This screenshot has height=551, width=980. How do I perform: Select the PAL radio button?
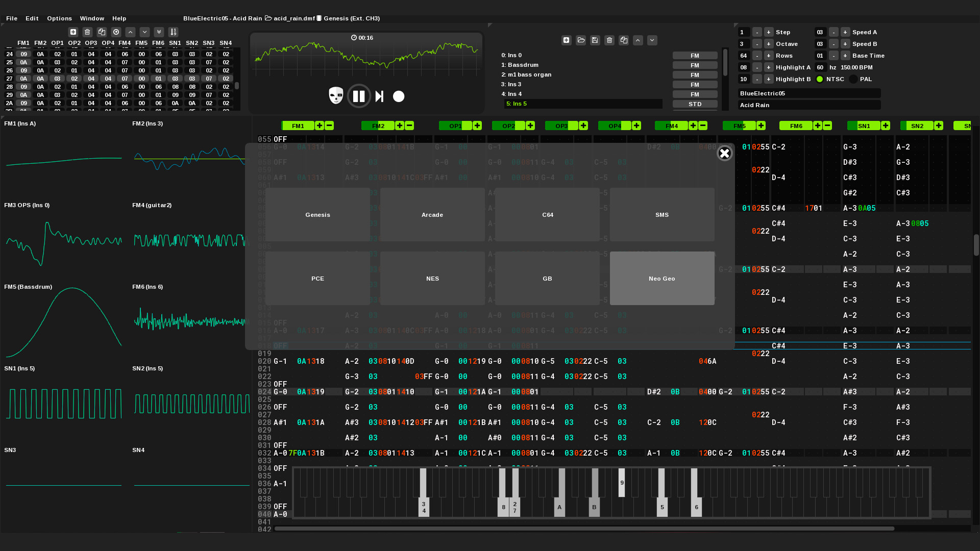coord(853,79)
